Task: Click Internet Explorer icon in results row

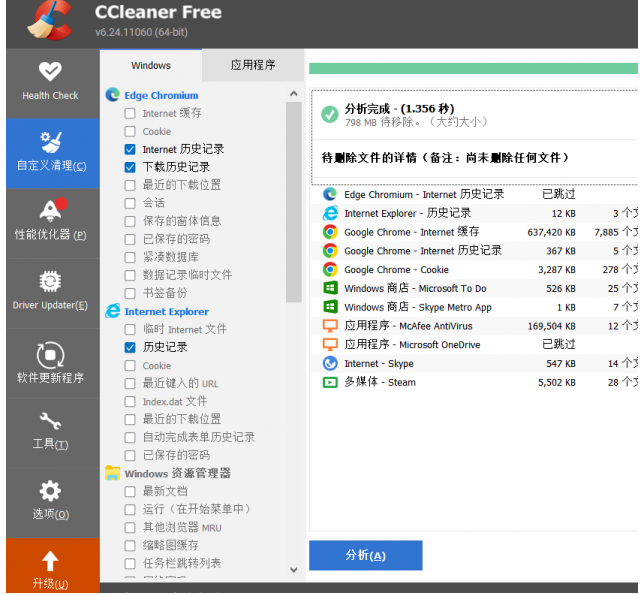Action: pos(330,213)
